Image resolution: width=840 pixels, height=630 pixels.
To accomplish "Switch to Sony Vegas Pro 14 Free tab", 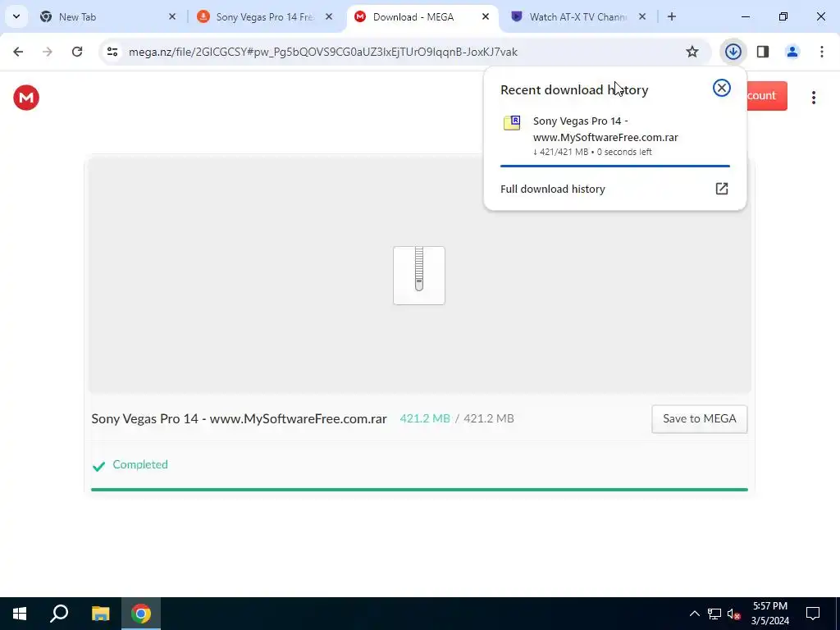I will (265, 16).
